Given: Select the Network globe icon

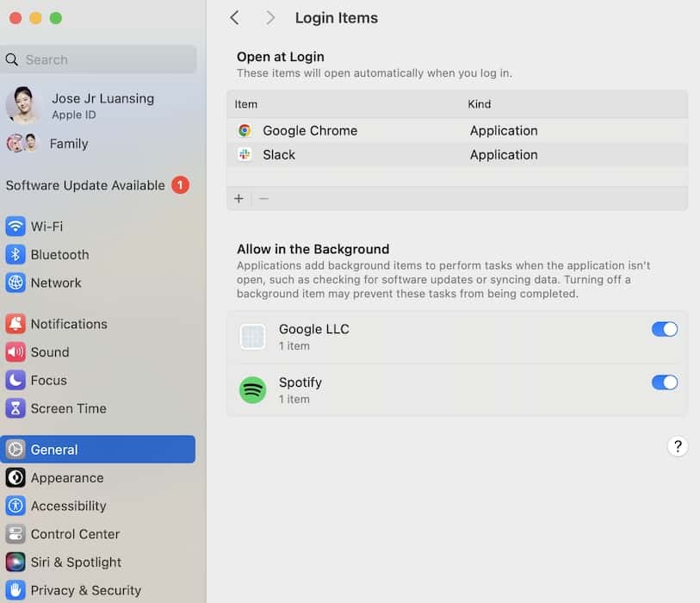Looking at the screenshot, I should coord(15,283).
